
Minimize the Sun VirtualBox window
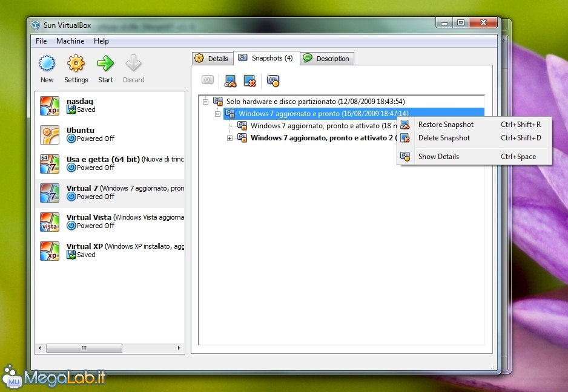[444, 23]
